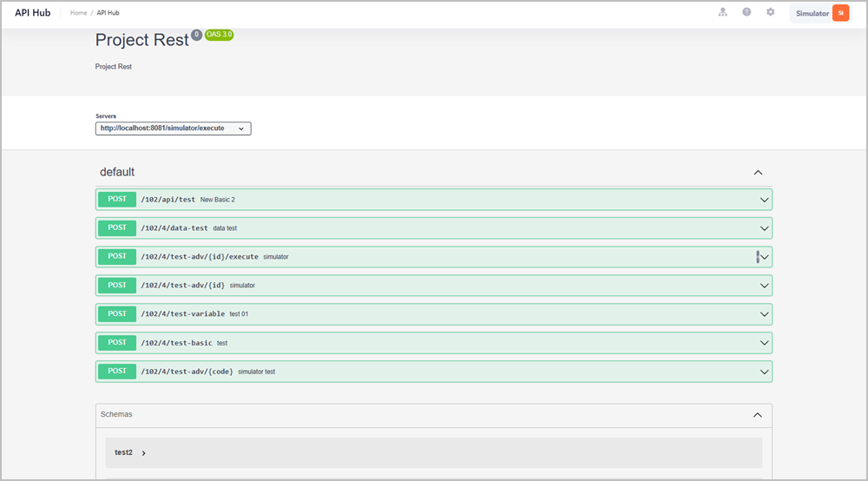Click API Hub breadcrumb item
The height and width of the screenshot is (481, 868).
pyautogui.click(x=108, y=13)
